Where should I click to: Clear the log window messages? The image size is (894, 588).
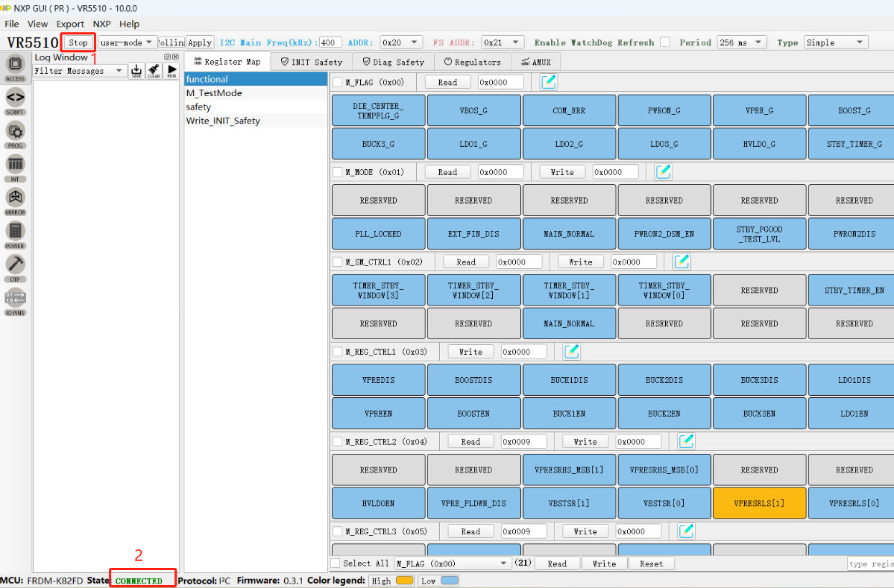pos(154,70)
